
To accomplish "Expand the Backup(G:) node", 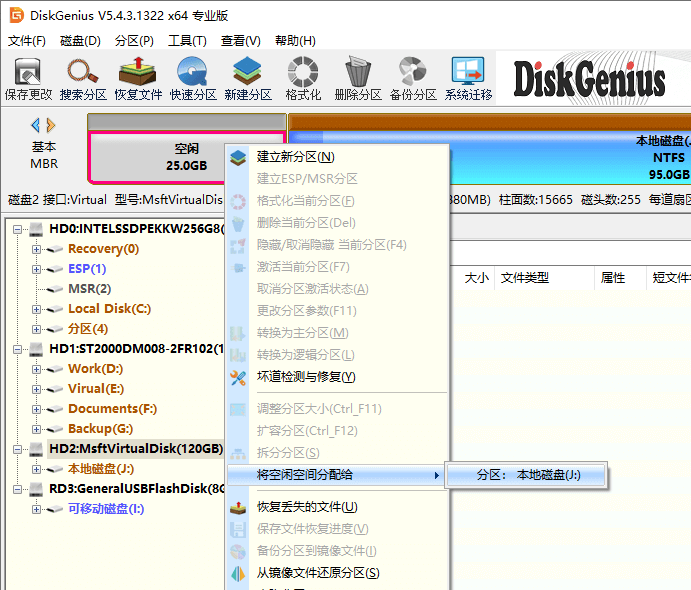I will tap(36, 429).
